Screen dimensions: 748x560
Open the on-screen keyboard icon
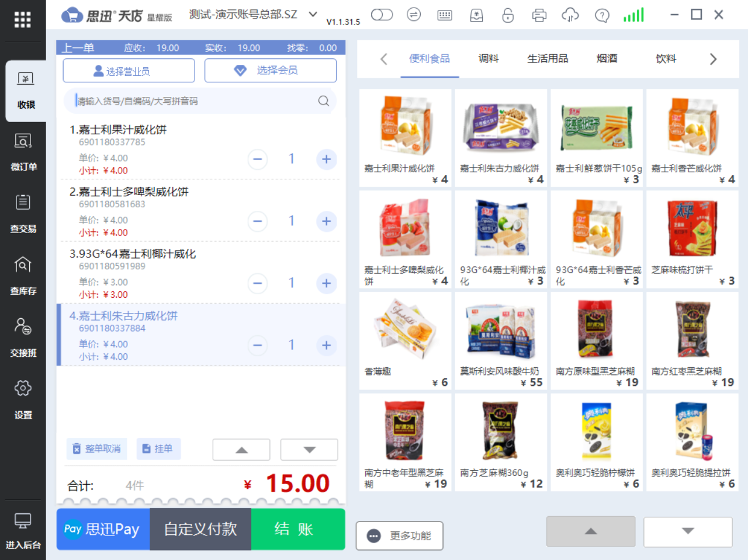tap(445, 15)
